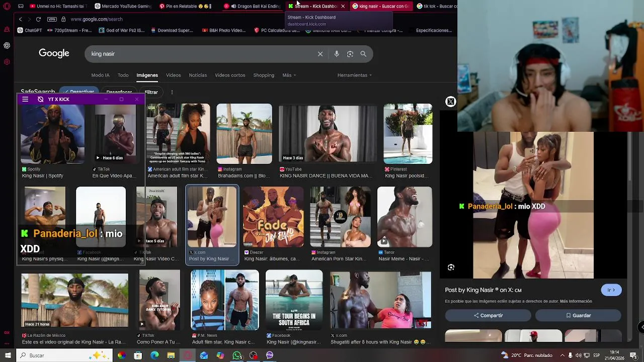Viewport: 644px width, 362px height.
Task: Open Microsoft Edge from the taskbar
Action: [154, 355]
